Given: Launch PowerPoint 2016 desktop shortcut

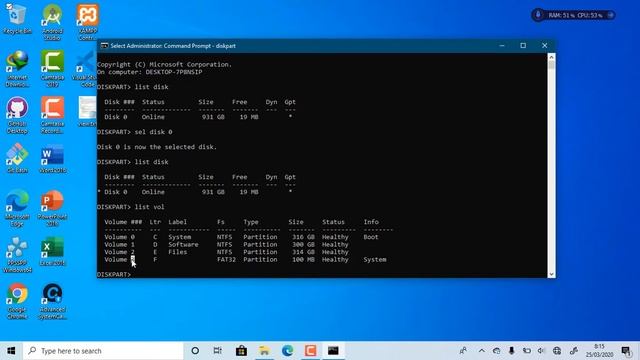Looking at the screenshot, I should click(x=52, y=208).
